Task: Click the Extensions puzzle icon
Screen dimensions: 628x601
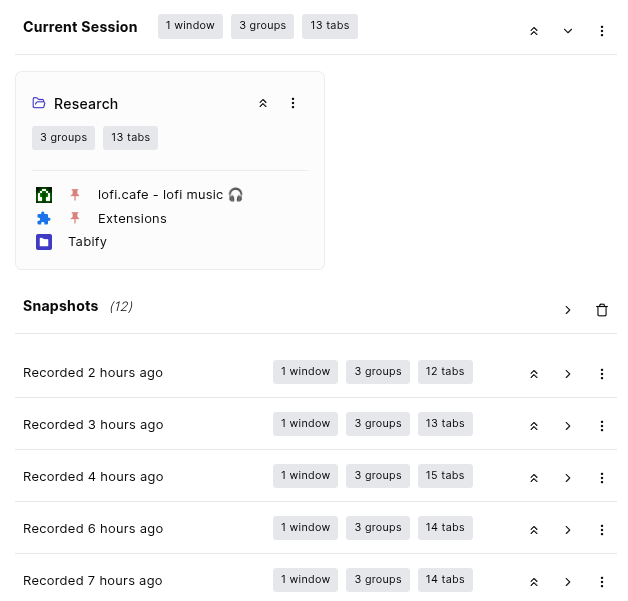Action: click(44, 219)
